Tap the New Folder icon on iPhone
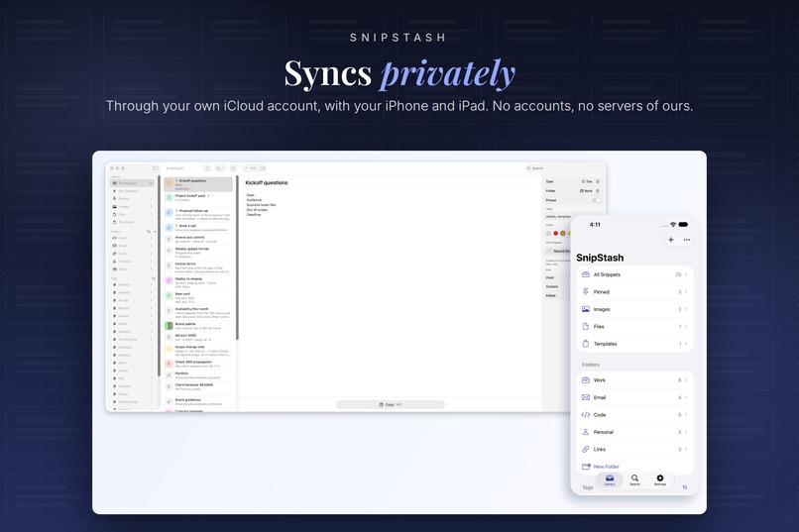Image resolution: width=799 pixels, height=532 pixels. coord(586,467)
